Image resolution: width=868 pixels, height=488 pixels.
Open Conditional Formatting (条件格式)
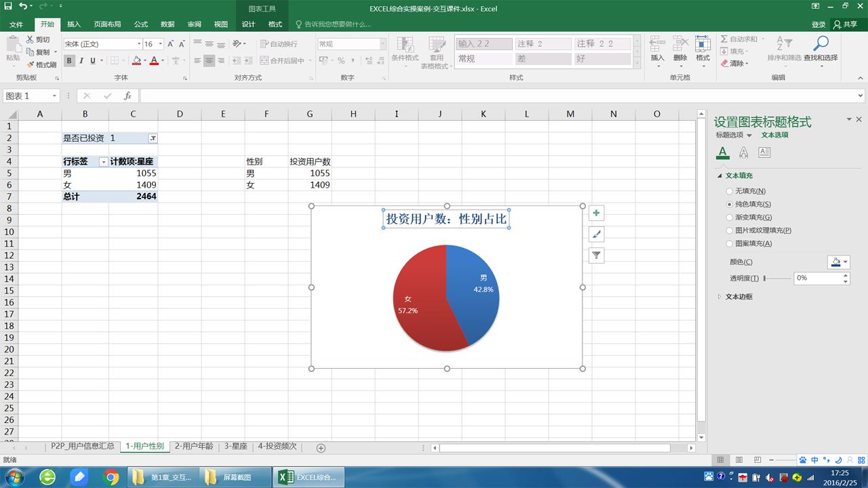coord(405,52)
